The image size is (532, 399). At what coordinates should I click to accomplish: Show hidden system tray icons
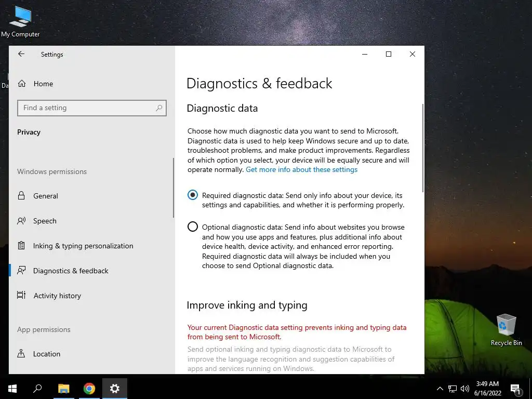point(440,389)
